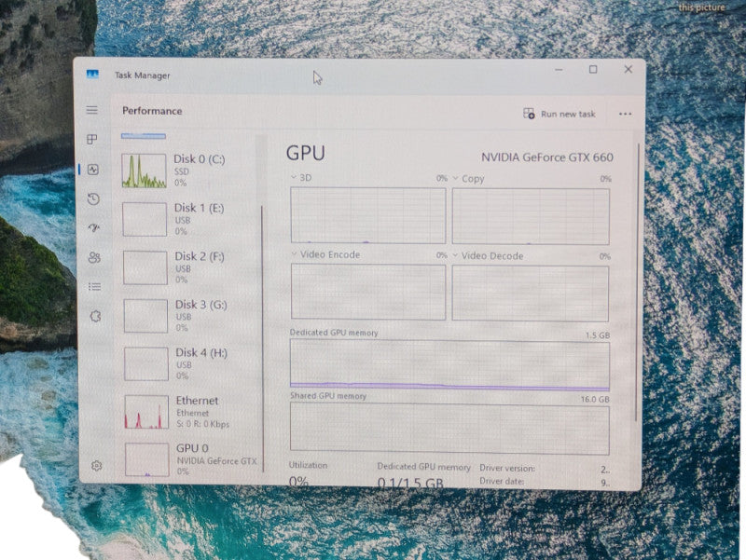Click the Dedicated GPU memory graph
Viewport: 746px width, 560px height.
point(449,365)
